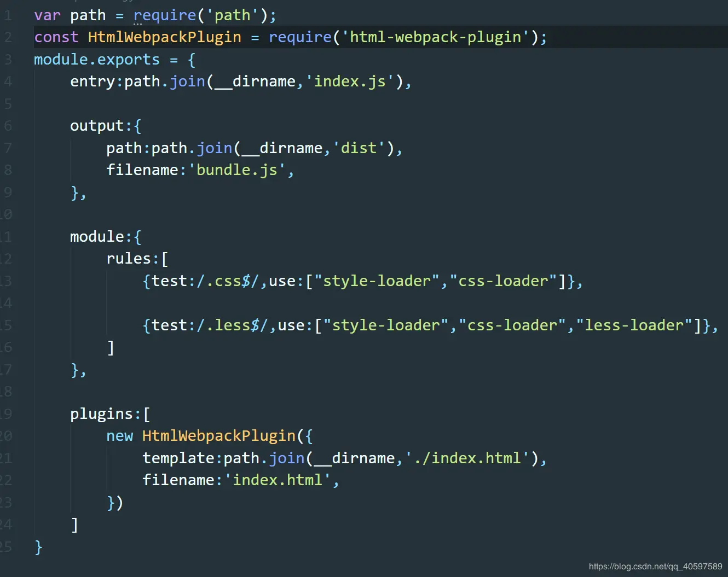Click the plugins property key
This screenshot has height=577, width=728.
(102, 414)
